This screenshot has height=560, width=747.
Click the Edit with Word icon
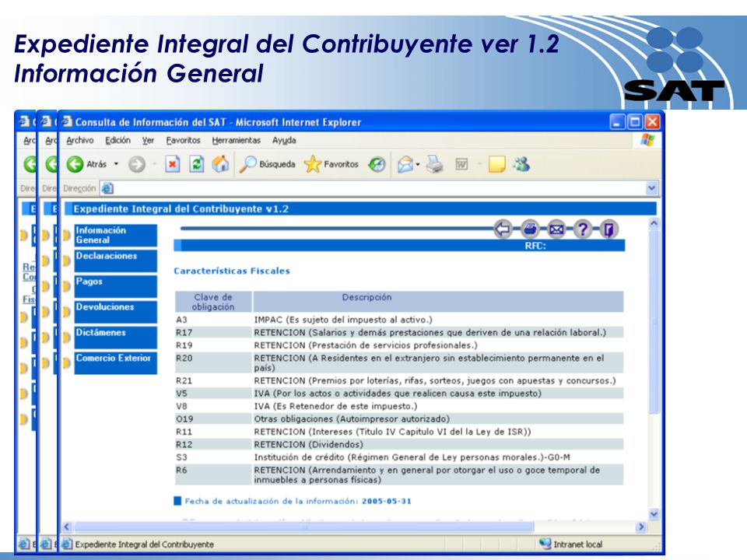click(x=461, y=164)
